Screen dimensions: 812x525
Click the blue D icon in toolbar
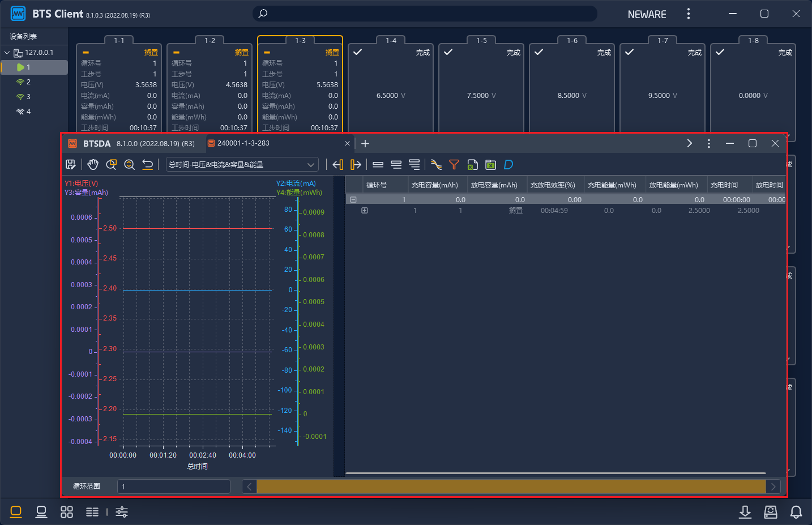(508, 165)
